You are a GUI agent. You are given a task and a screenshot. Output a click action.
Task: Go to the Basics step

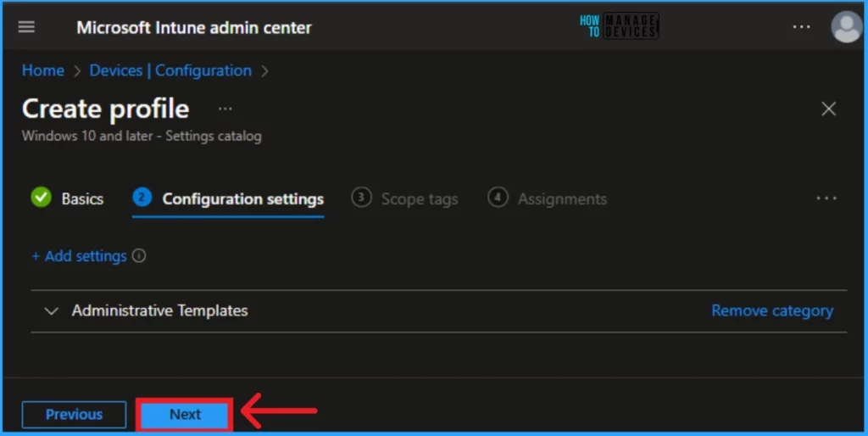point(68,198)
